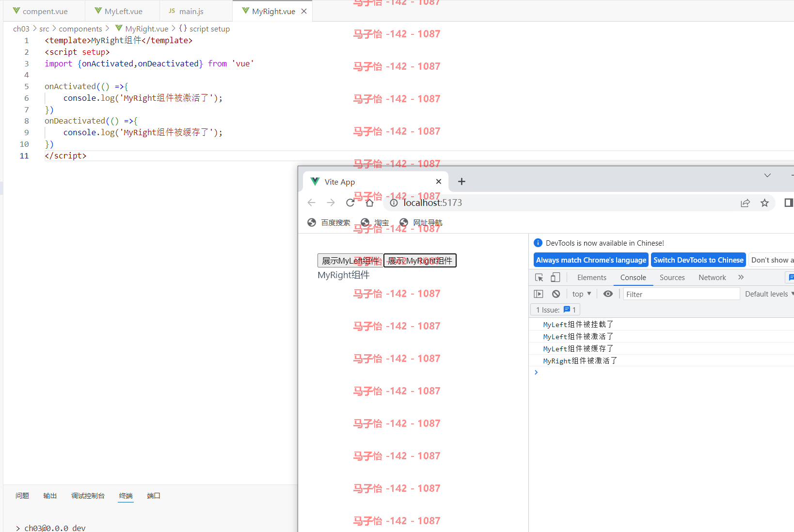Click Switch DevTools to Chinese button
The height and width of the screenshot is (532, 794).
pyautogui.click(x=698, y=260)
